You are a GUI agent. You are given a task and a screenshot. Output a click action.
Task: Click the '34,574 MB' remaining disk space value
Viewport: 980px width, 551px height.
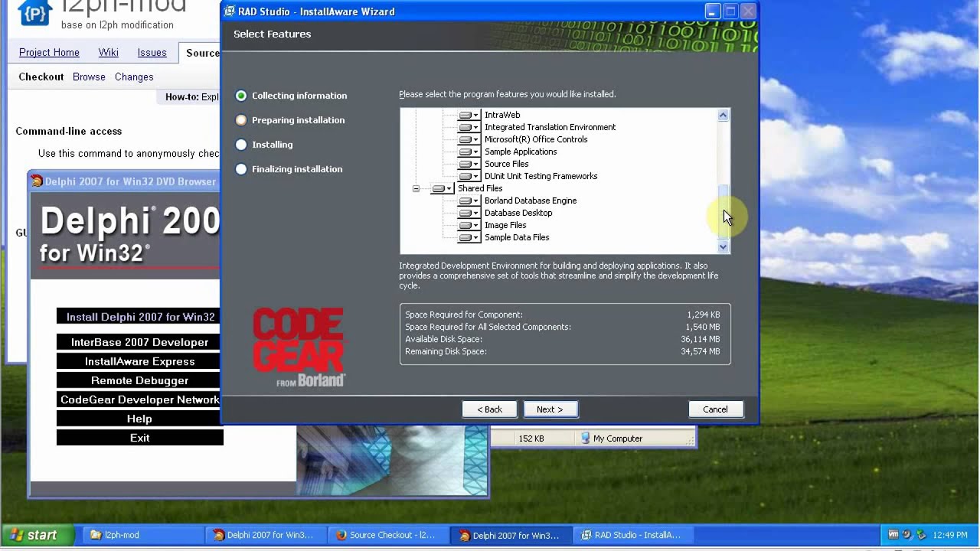[x=700, y=351]
